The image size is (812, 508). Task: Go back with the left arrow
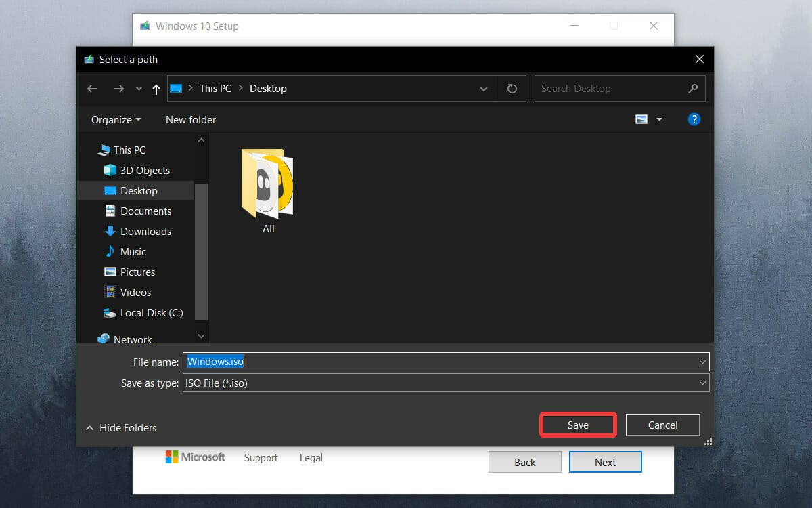(93, 89)
